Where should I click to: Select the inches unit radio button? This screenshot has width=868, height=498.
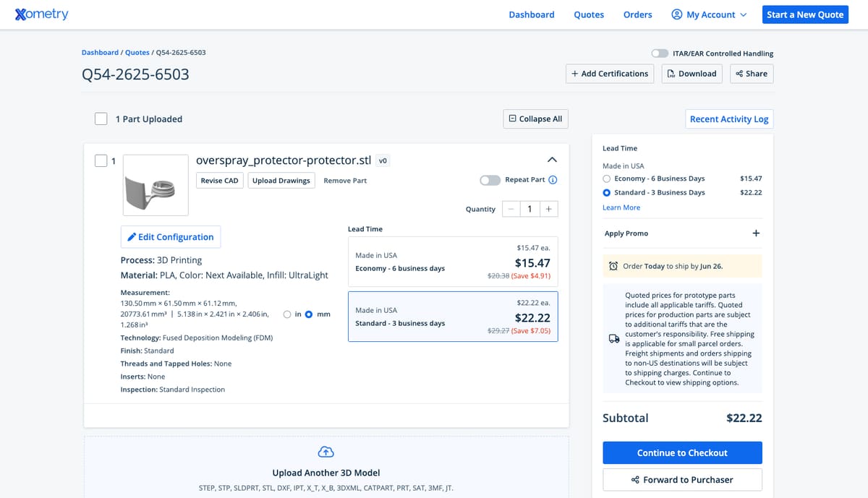pos(287,314)
